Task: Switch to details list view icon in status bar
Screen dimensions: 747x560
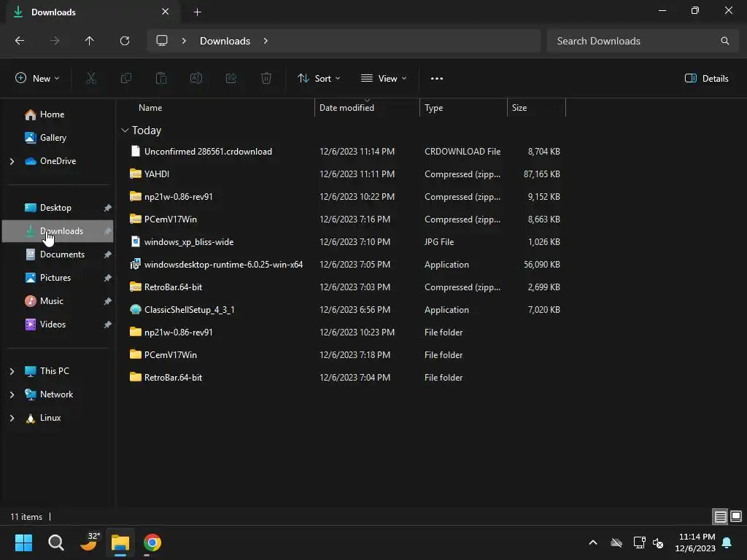Action: point(720,516)
